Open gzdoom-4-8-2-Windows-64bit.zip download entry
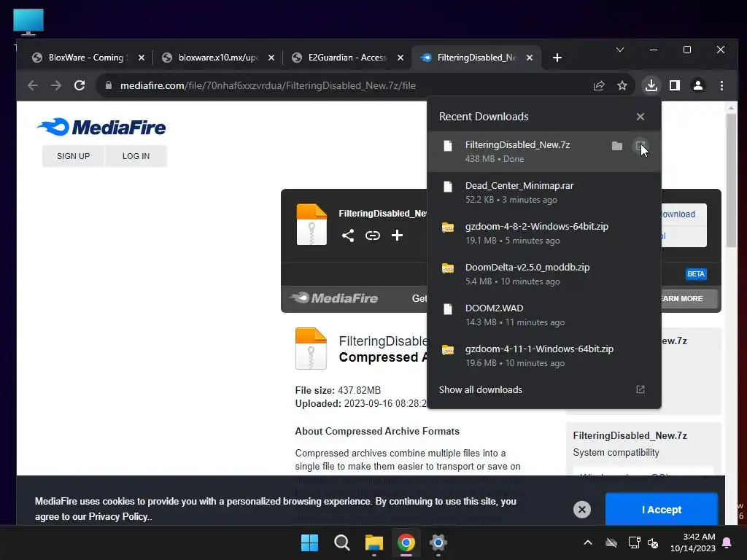 (543, 233)
